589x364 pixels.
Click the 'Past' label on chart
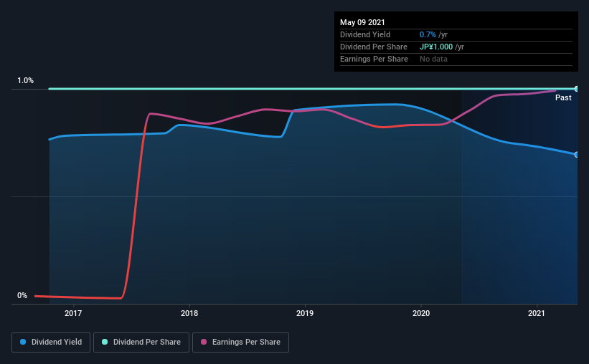pyautogui.click(x=563, y=97)
